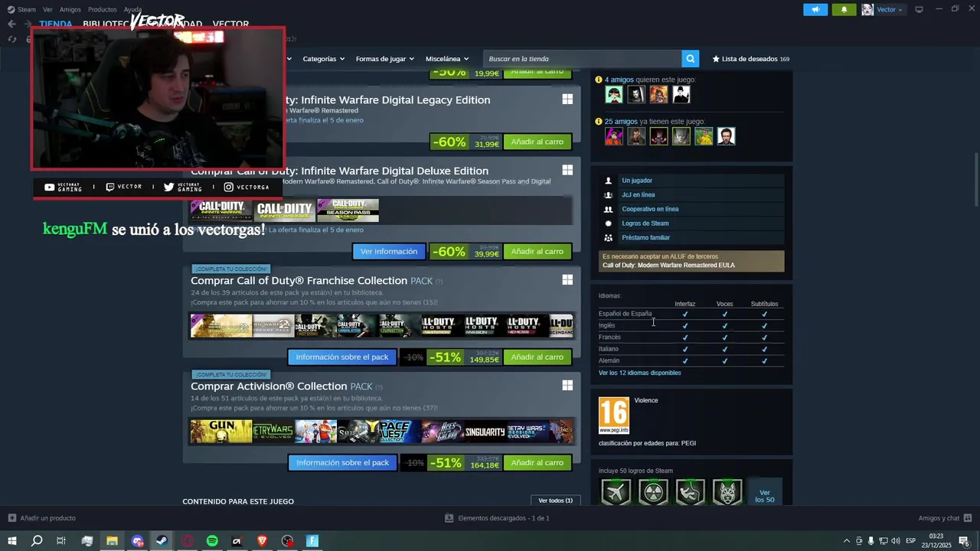The image size is (980, 551).
Task: Open Brave browser from the taskbar
Action: pyautogui.click(x=262, y=541)
